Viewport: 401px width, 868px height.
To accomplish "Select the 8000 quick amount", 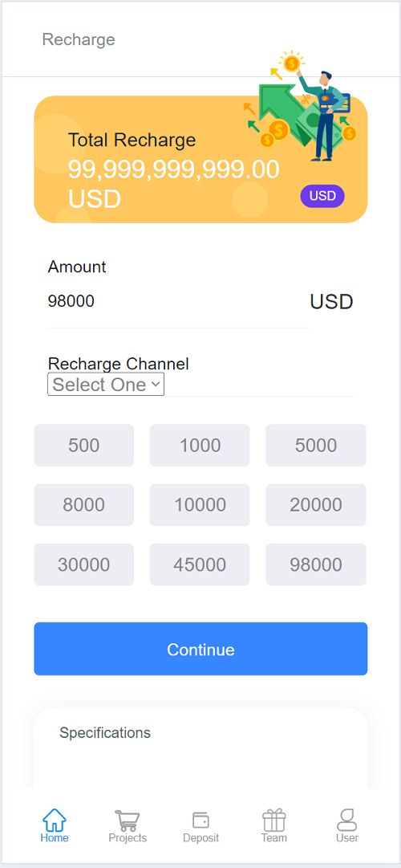I will [84, 505].
